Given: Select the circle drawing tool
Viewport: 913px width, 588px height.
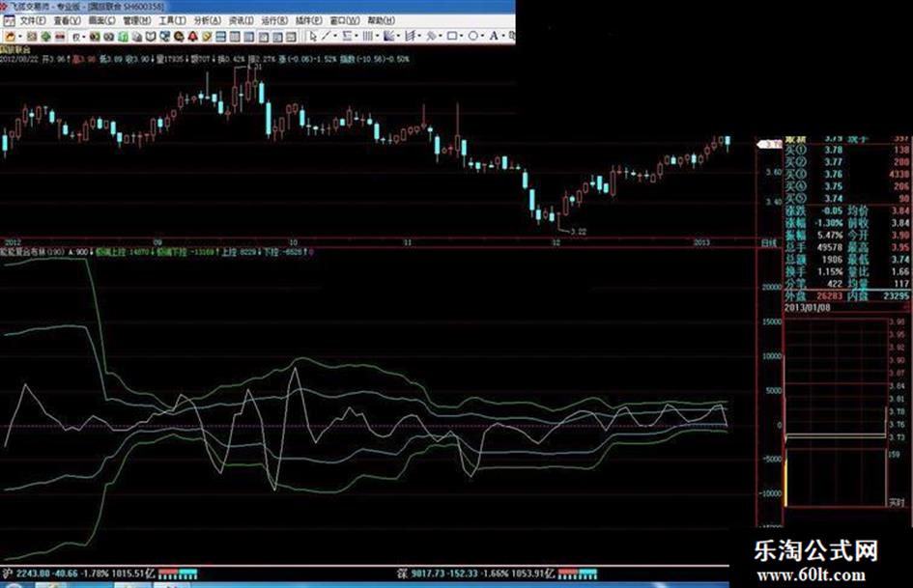Looking at the screenshot, I should [x=473, y=37].
